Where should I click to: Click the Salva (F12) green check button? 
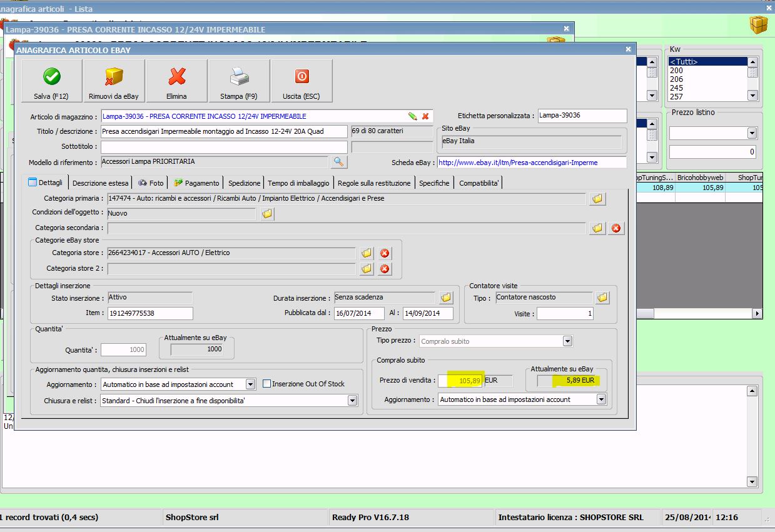click(x=51, y=81)
